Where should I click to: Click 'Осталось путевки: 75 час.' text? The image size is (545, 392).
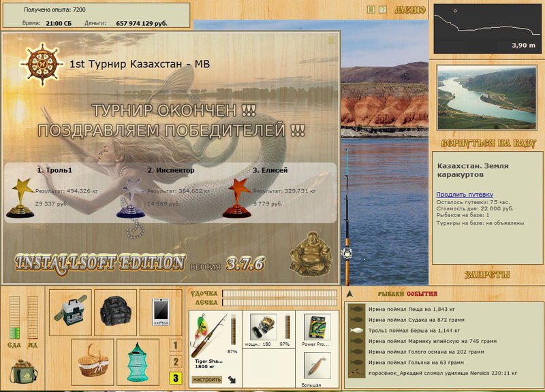tap(473, 202)
